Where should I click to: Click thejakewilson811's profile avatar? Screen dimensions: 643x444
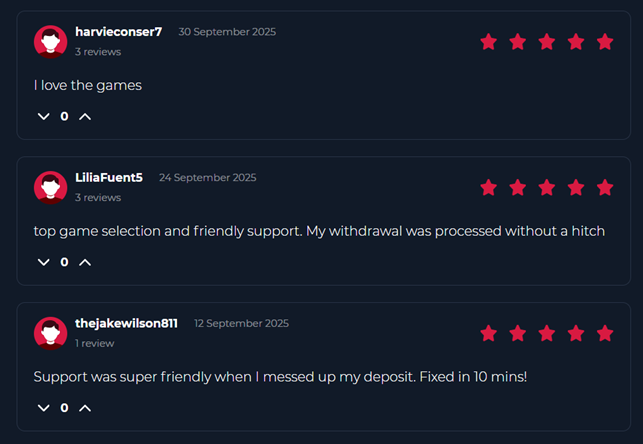pos(50,333)
